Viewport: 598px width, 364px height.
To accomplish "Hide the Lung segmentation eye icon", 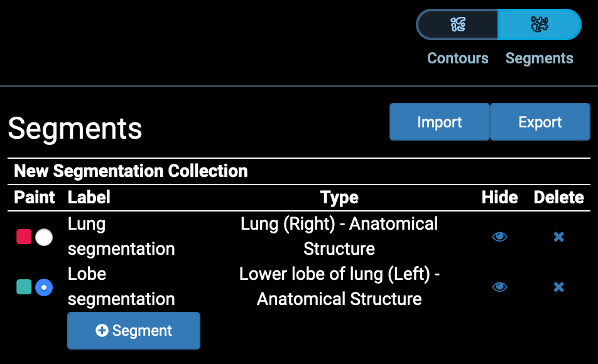I will [499, 237].
